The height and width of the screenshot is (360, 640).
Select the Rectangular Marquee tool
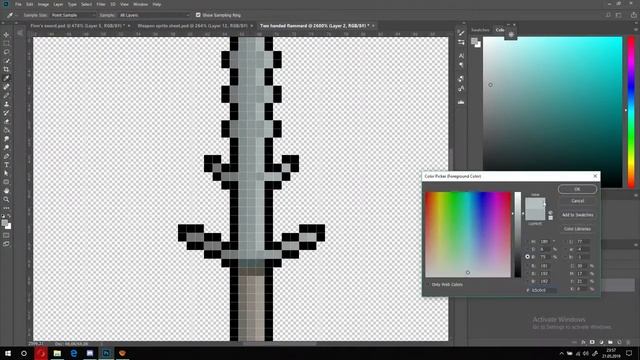(x=6, y=44)
